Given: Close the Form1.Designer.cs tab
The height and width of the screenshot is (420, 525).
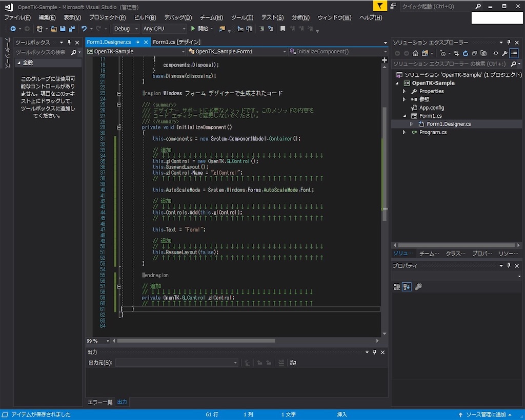Looking at the screenshot, I should 146,42.
